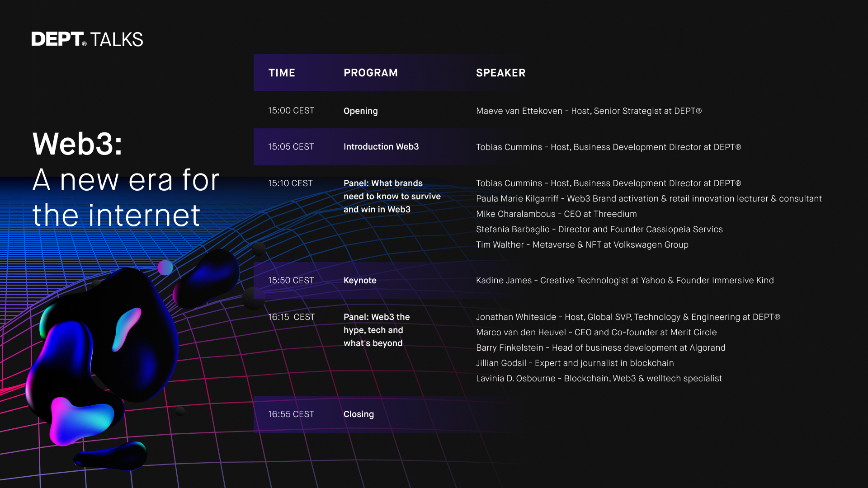Click Mike Charalambous CEO at Threedium
Viewport: 868px width, 488px height.
coord(556,214)
